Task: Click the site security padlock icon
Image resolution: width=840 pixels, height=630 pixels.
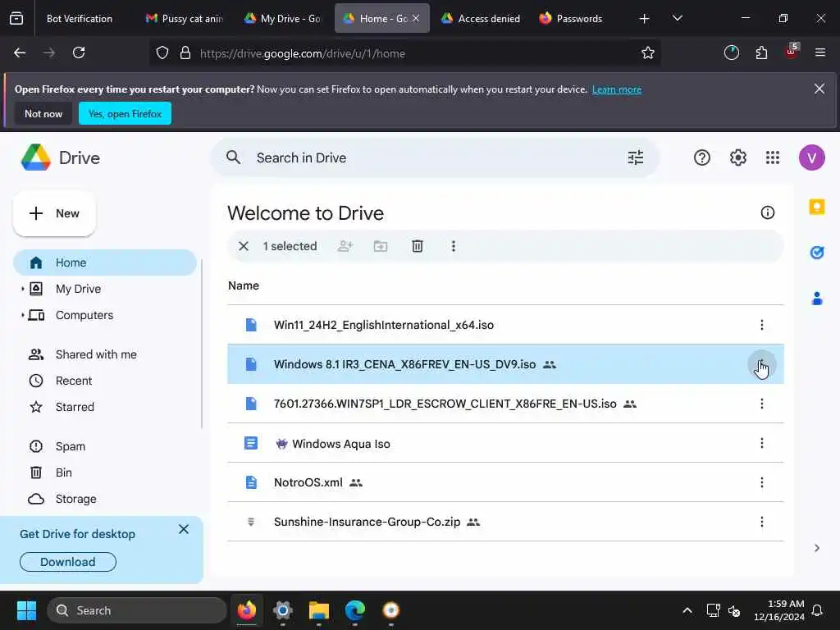Action: coord(185,53)
